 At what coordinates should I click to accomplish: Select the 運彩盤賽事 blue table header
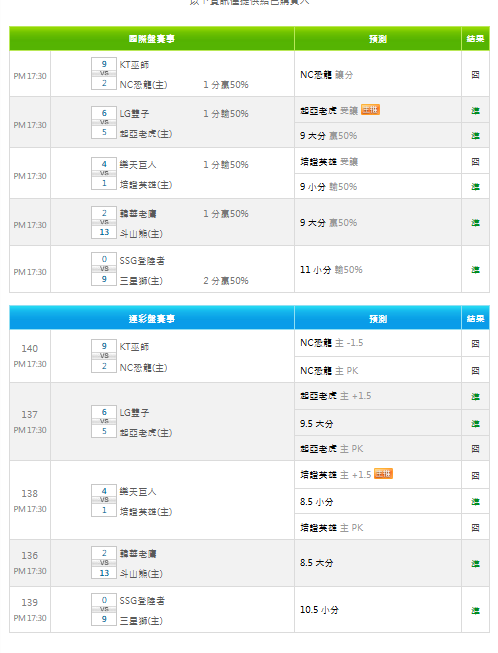pos(152,319)
